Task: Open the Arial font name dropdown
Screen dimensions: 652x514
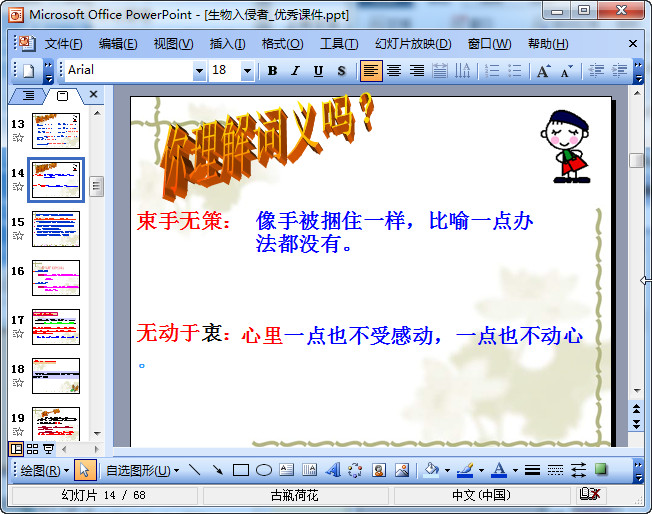Action: click(199, 71)
